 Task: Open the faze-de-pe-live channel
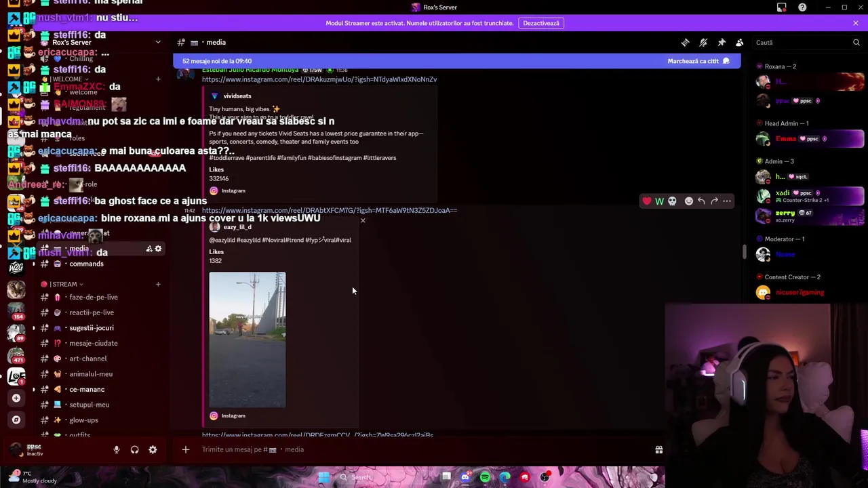click(x=94, y=297)
